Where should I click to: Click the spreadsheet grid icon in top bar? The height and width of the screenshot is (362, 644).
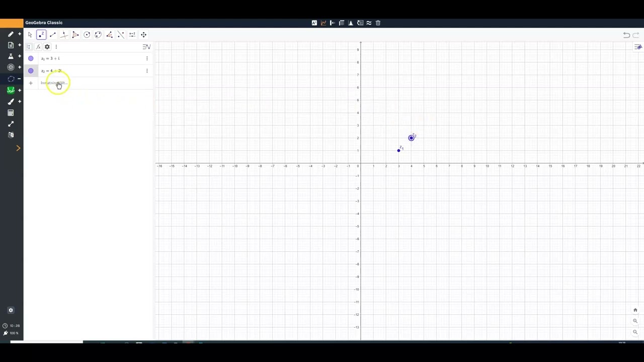tap(342, 23)
